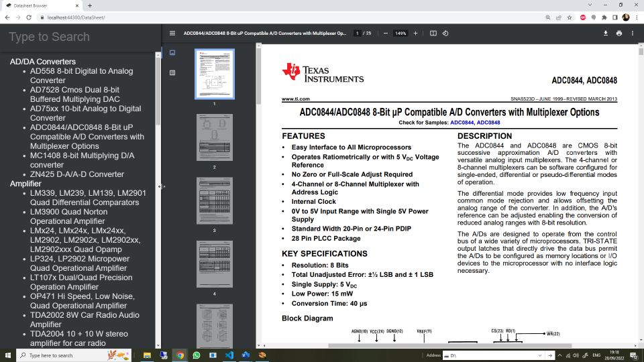Open a new browser tab
Viewport: 644px width, 362px height.
(89, 6)
